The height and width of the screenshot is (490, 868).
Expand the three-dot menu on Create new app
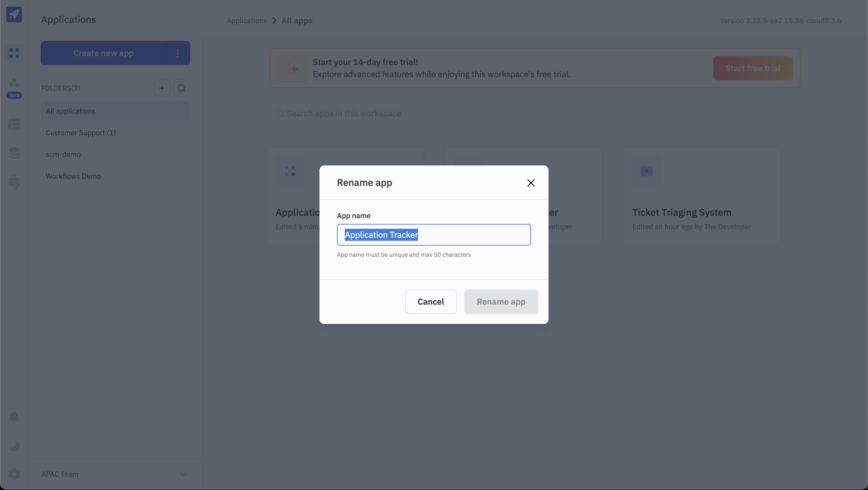tap(178, 53)
